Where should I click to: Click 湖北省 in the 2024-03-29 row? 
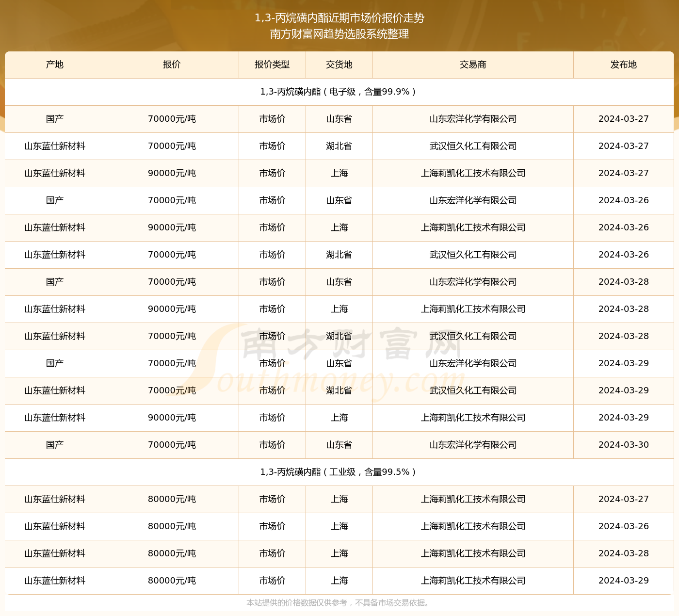[x=339, y=390]
